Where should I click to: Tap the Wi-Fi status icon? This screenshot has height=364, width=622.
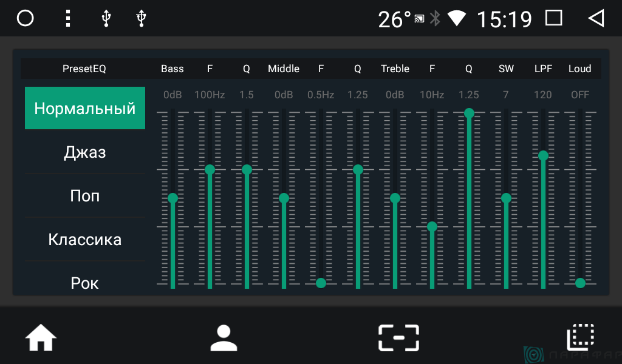457,18
